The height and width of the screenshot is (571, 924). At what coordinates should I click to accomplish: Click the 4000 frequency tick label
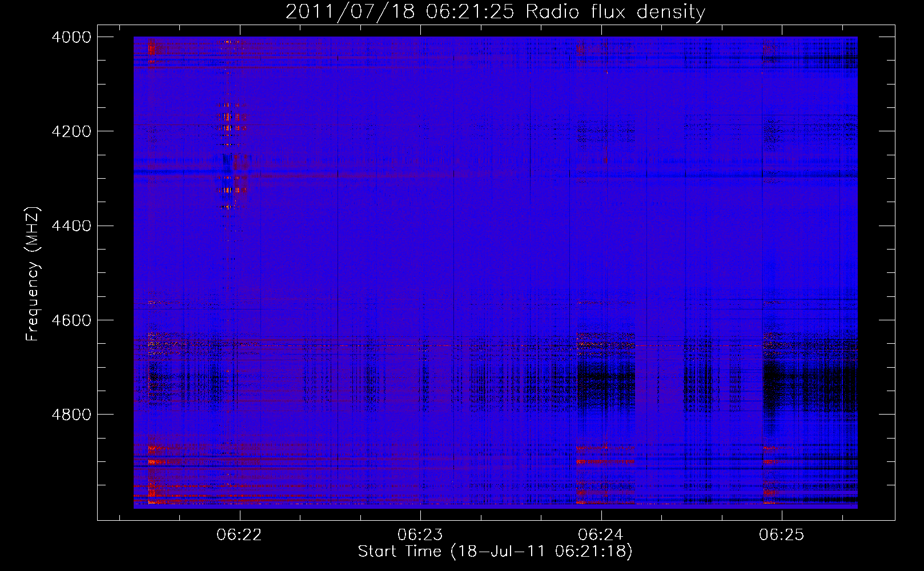71,37
